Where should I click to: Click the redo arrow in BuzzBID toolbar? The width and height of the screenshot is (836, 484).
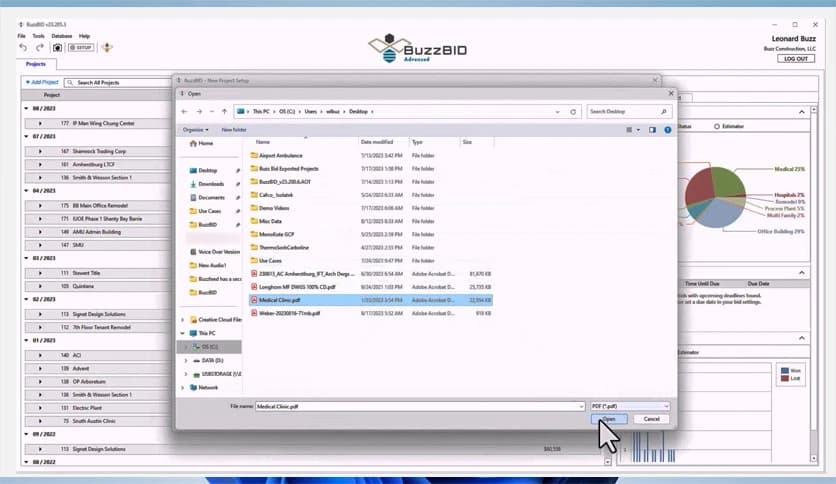(x=40, y=47)
